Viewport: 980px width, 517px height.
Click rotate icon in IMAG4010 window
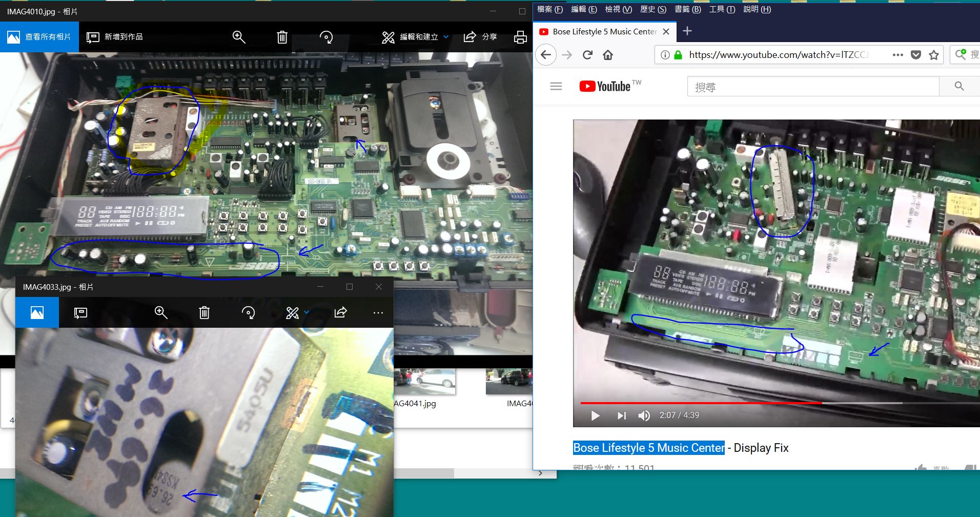coord(326,37)
